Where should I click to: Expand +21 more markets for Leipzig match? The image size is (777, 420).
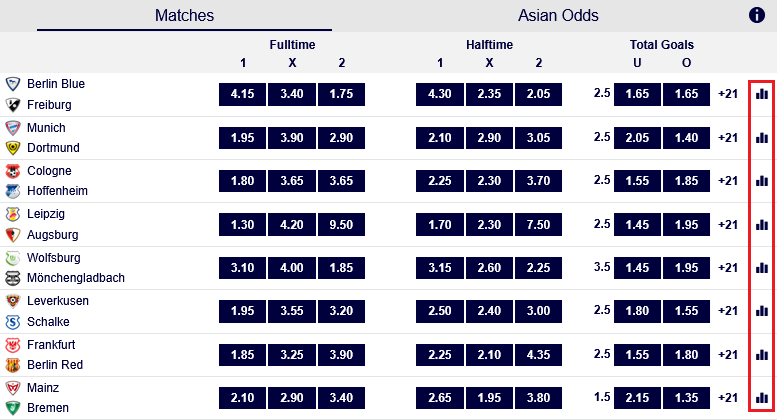pyautogui.click(x=728, y=224)
